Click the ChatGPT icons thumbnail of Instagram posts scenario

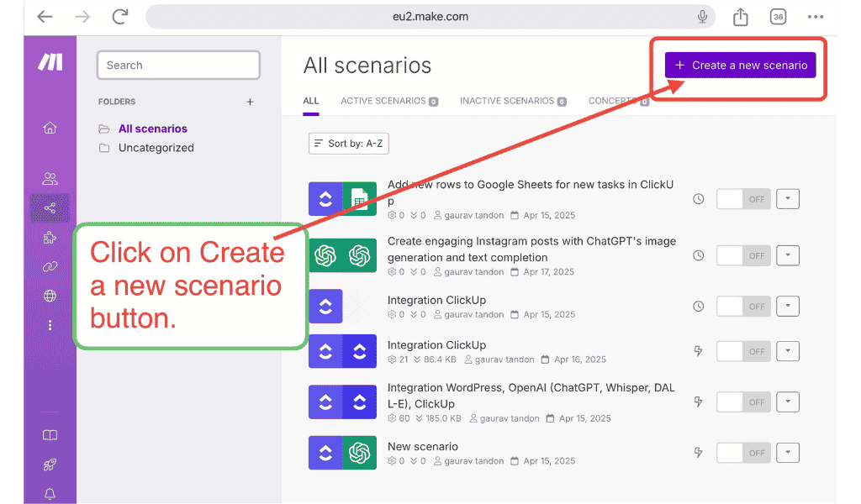click(x=343, y=255)
